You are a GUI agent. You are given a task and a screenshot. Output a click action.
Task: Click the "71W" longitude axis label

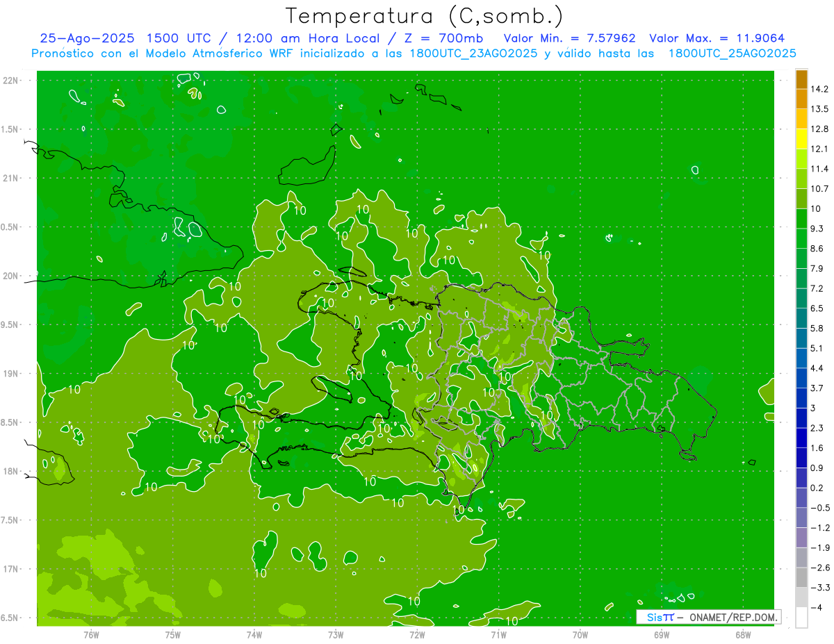(498, 635)
